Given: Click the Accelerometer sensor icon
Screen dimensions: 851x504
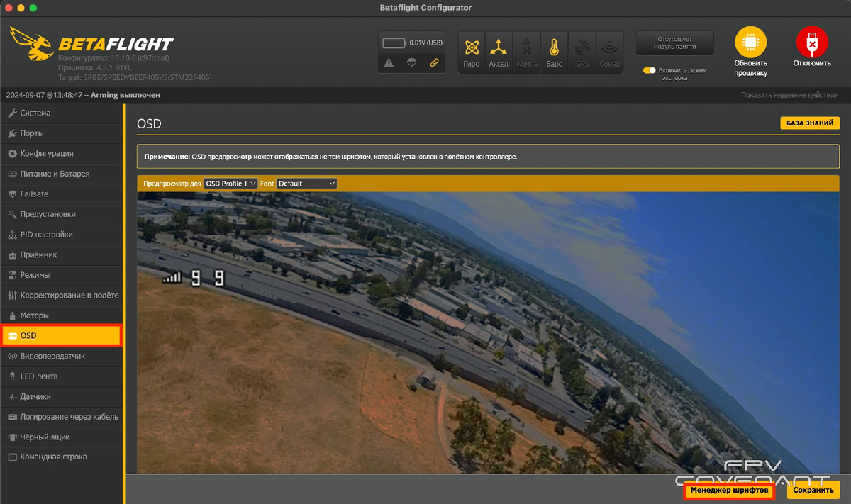Looking at the screenshot, I should pyautogui.click(x=499, y=51).
